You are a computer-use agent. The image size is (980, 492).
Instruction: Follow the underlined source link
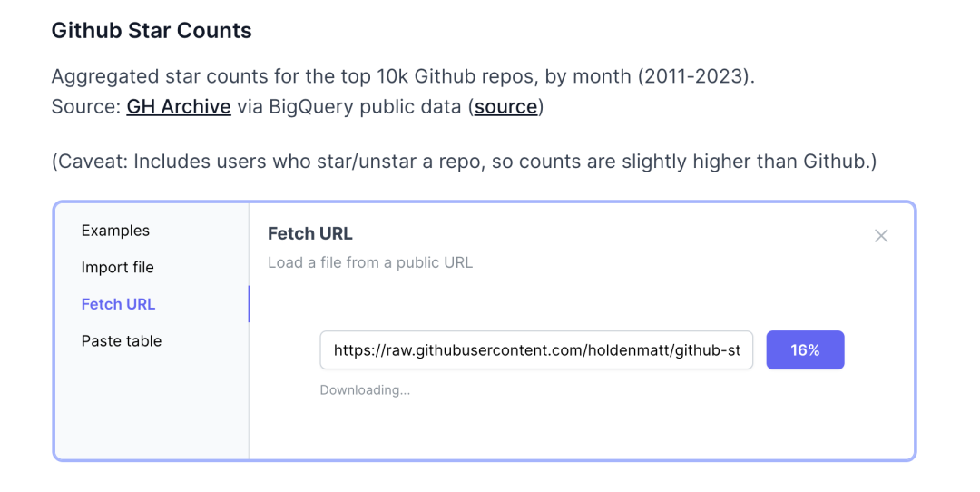pyautogui.click(x=505, y=106)
